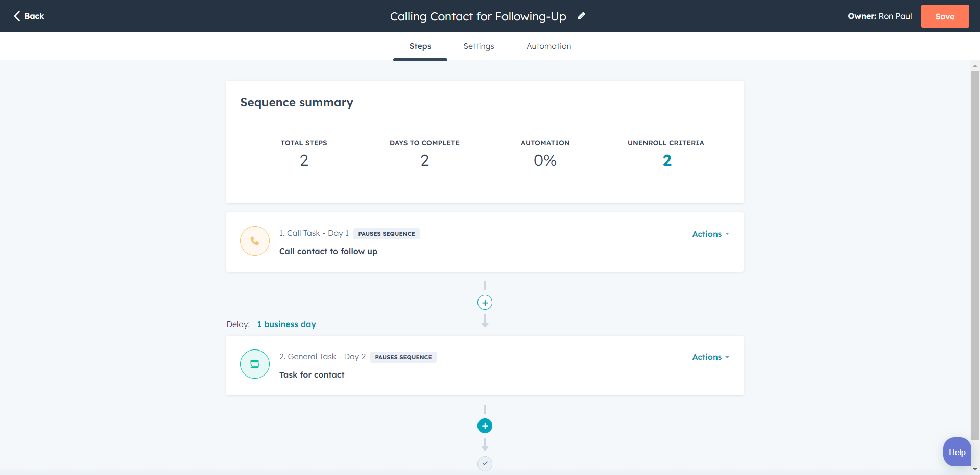
Task: Open the Help panel
Action: pyautogui.click(x=957, y=452)
